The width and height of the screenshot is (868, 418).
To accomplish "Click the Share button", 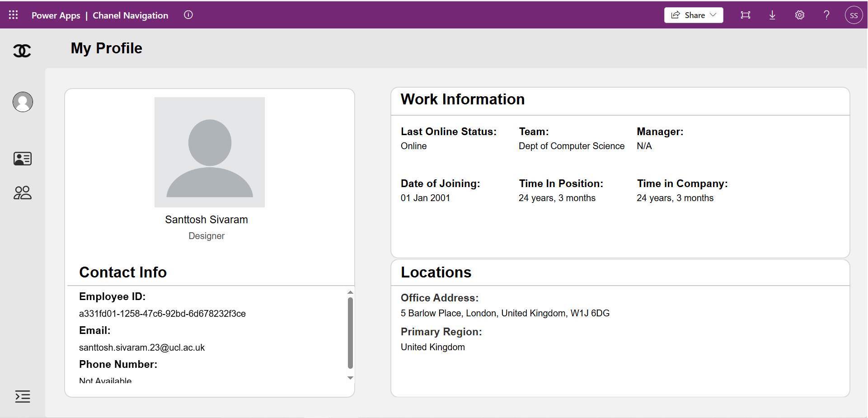I will click(x=688, y=15).
